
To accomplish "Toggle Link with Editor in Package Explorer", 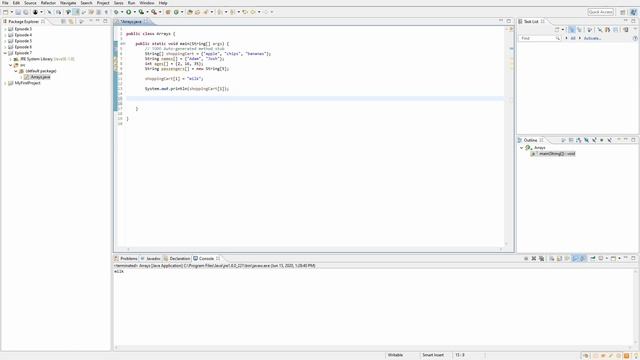I will (x=71, y=21).
